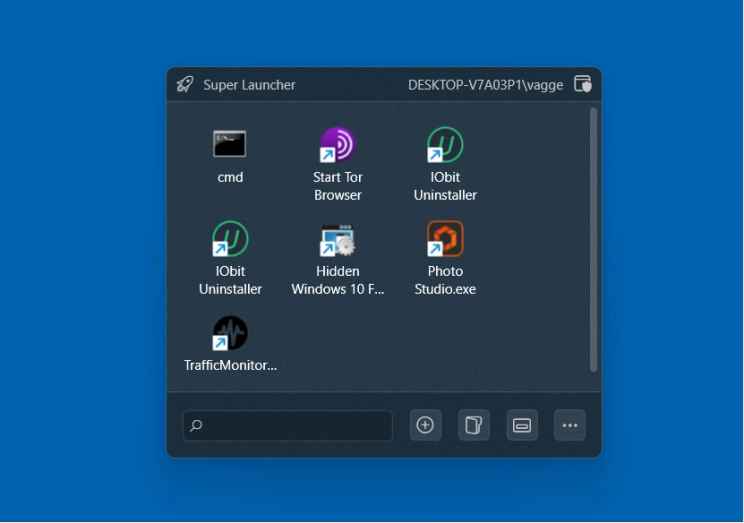Click the keyboard-style view button
The image size is (744, 523).
pos(522,425)
